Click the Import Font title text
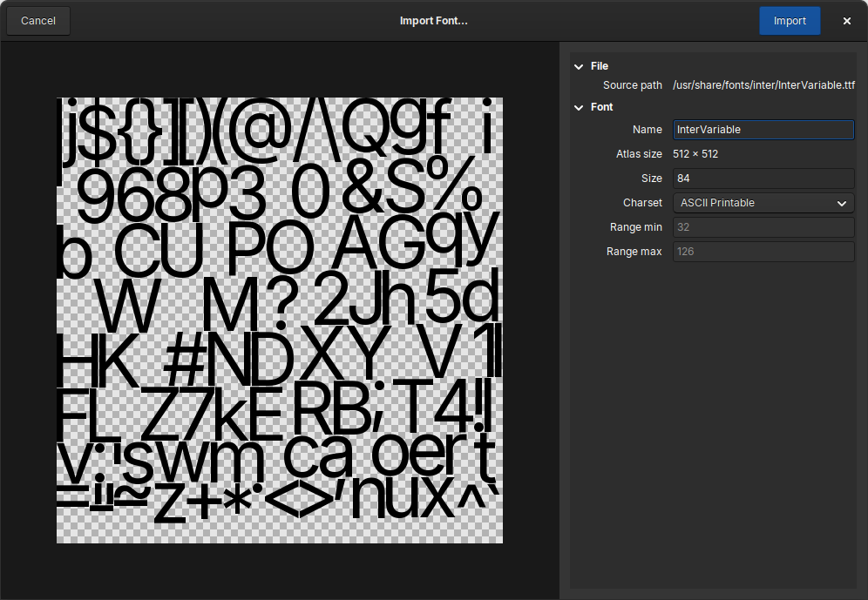This screenshot has width=868, height=600. tap(433, 20)
